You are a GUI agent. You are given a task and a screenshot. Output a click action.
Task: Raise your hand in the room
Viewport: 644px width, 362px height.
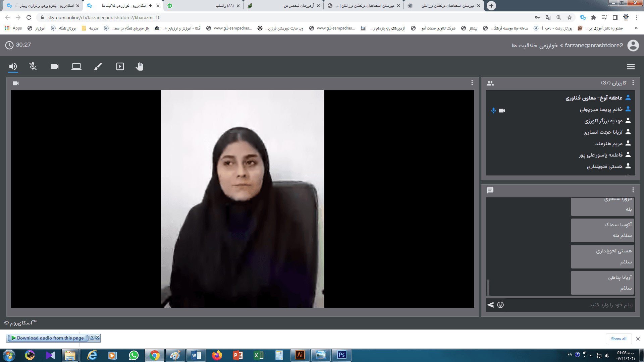(140, 66)
